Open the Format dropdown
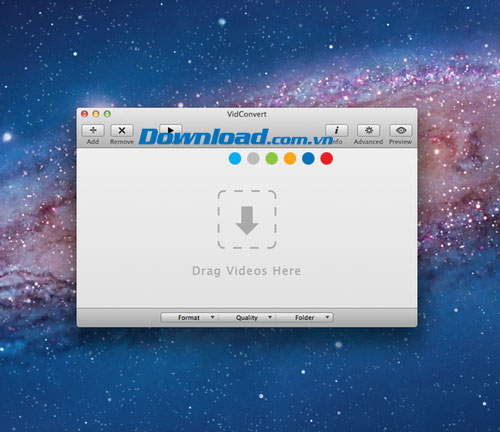Screen dimensions: 500x432 [189, 317]
